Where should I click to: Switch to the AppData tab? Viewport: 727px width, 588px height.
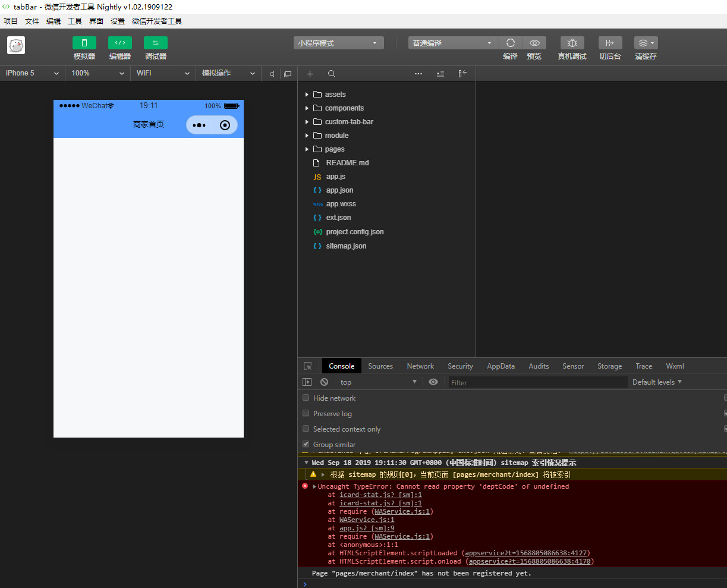501,366
